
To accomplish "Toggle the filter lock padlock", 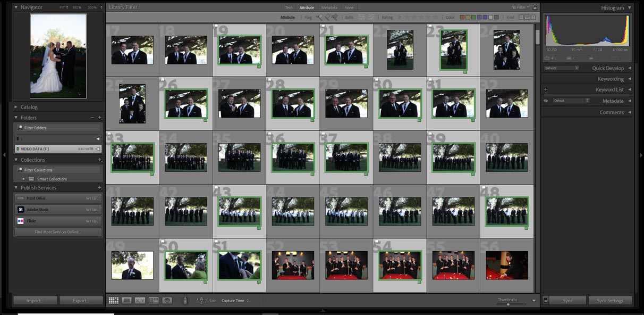I will 534,6.
